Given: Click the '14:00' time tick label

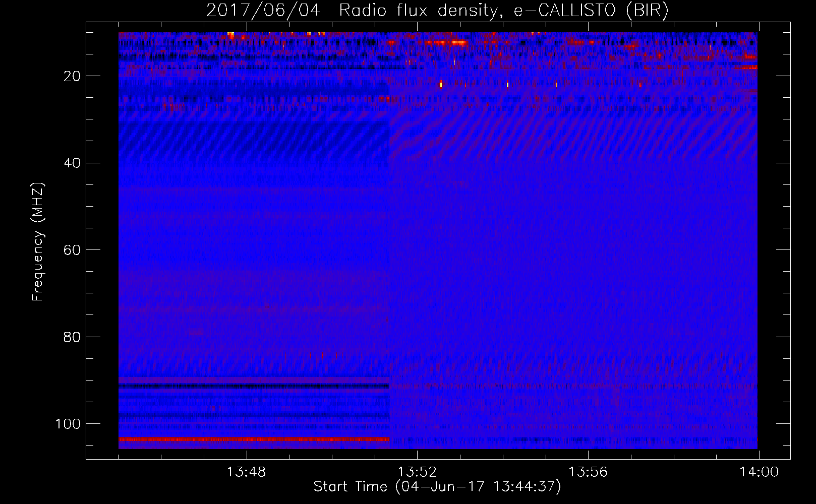Looking at the screenshot, I should (759, 472).
